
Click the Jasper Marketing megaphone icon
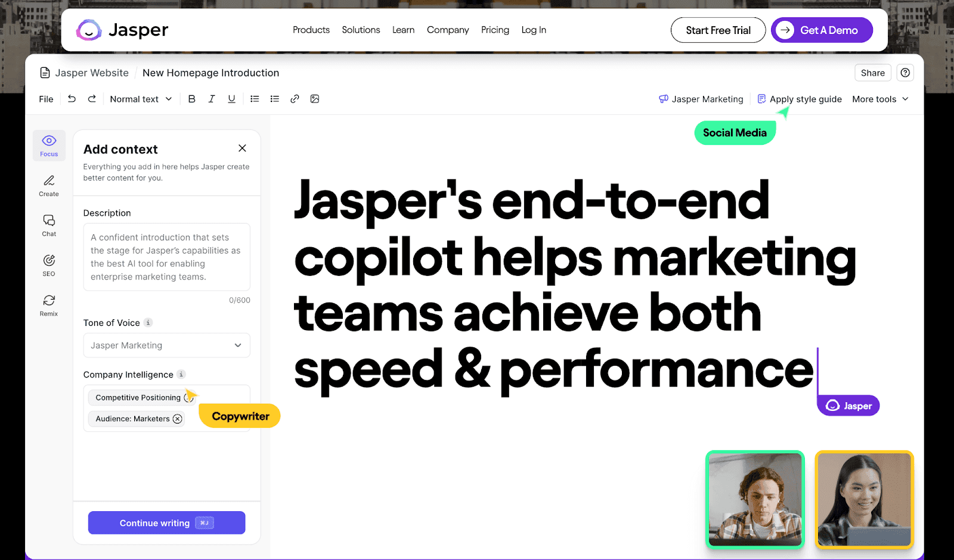664,99
